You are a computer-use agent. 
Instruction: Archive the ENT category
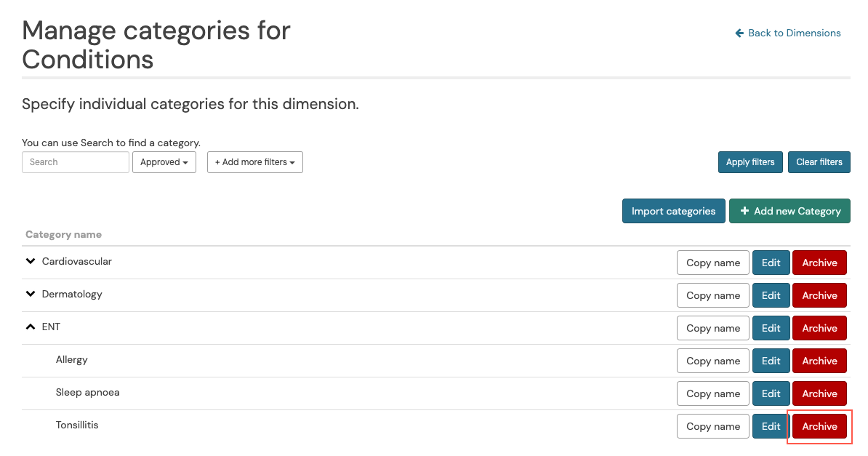coord(819,327)
